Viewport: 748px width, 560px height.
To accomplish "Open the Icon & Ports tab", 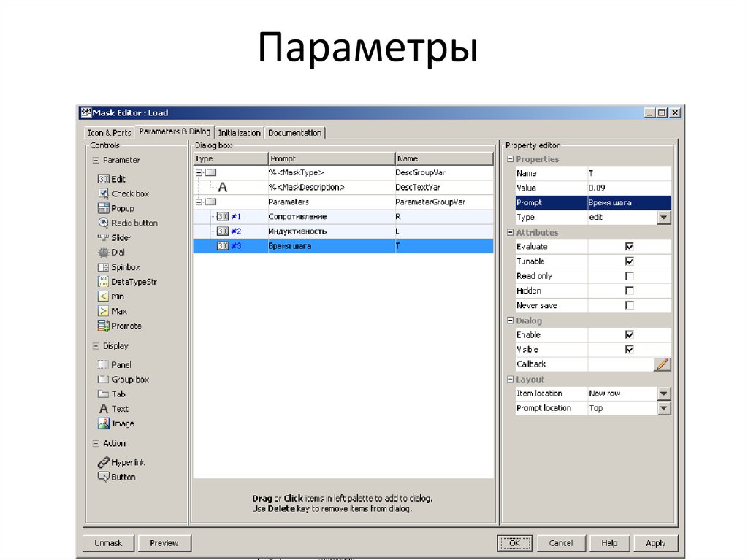I will point(108,132).
